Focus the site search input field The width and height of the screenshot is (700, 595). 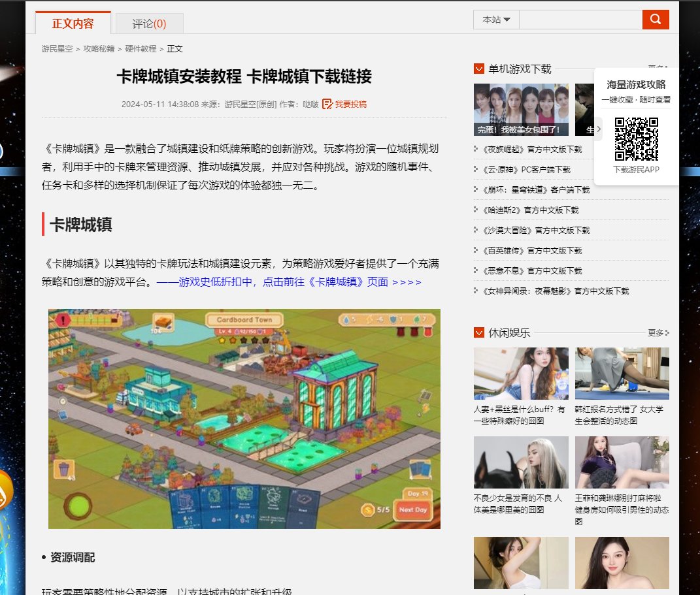click(x=581, y=20)
